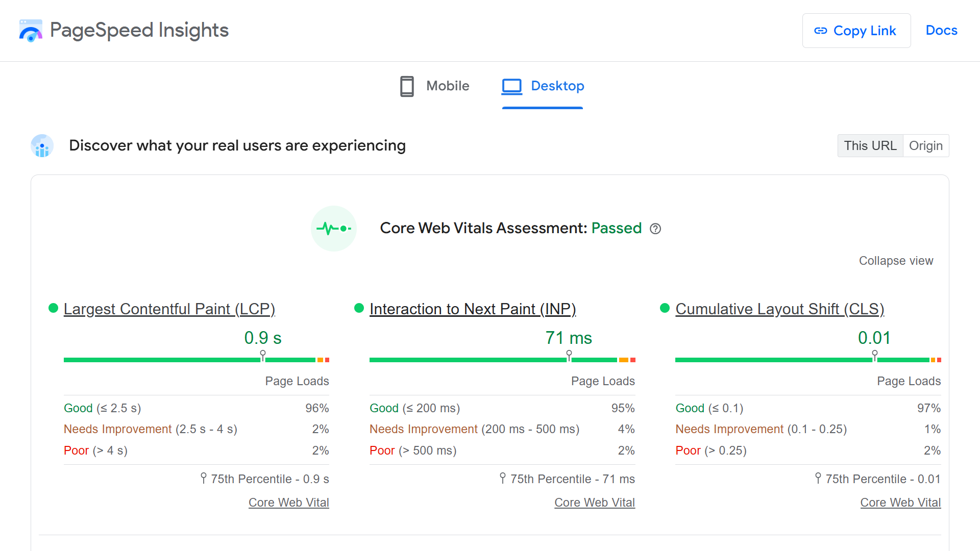Open the Docs link
Image resolution: width=980 pixels, height=551 pixels.
coord(942,31)
